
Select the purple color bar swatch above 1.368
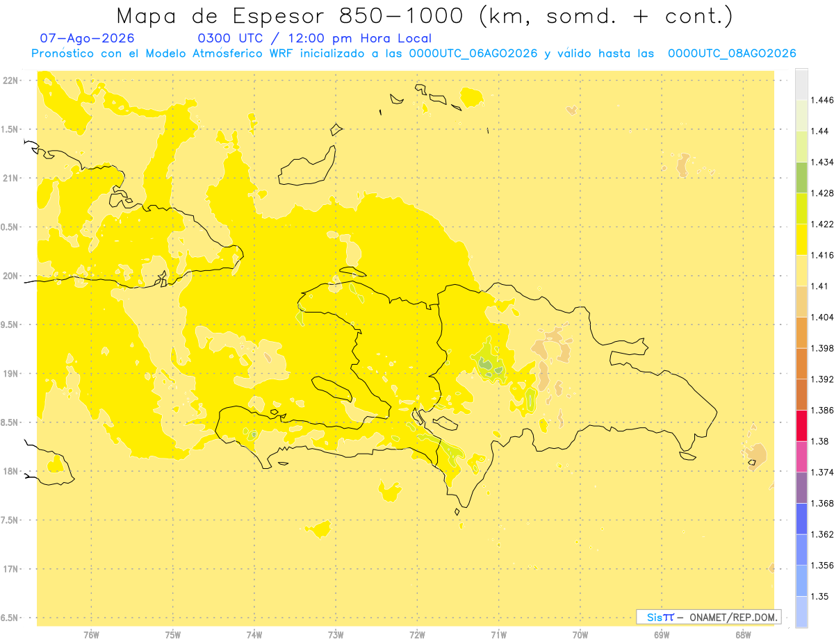[x=801, y=487]
